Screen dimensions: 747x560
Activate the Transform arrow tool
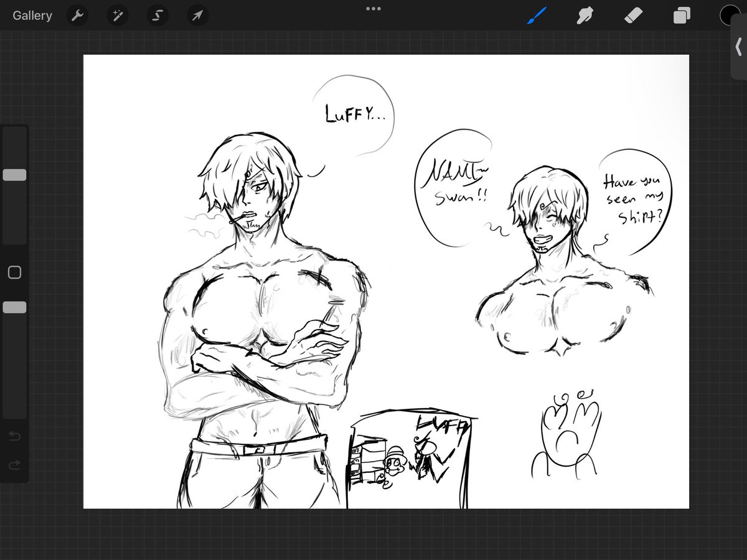click(197, 16)
